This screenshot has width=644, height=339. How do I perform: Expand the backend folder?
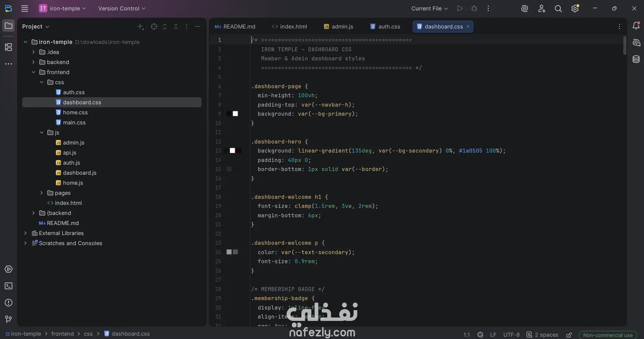coord(33,62)
